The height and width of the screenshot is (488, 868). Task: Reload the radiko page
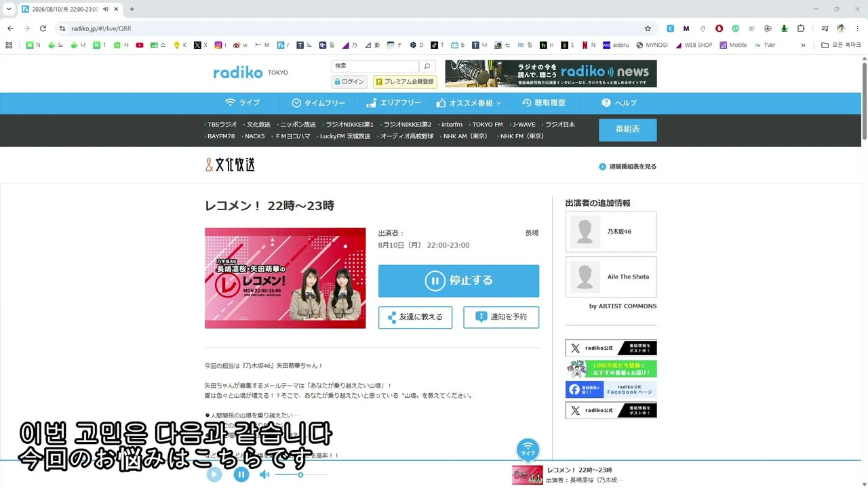coord(43,28)
